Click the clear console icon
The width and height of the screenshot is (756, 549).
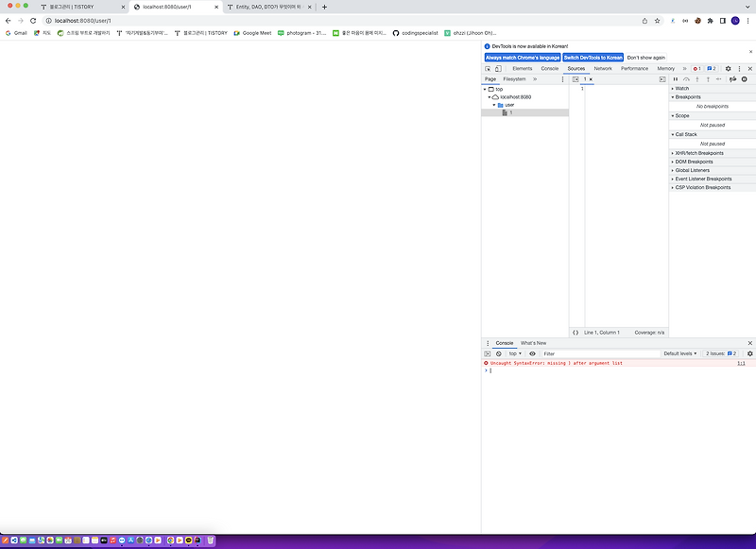coord(499,352)
